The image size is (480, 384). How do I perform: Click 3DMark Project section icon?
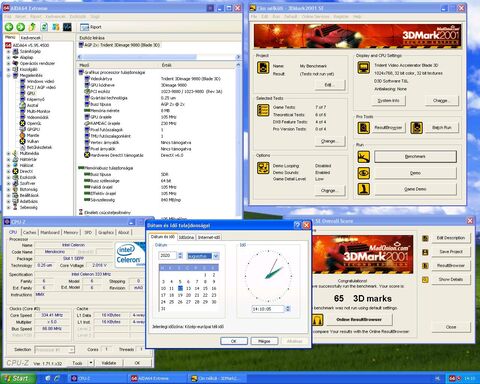[263, 68]
